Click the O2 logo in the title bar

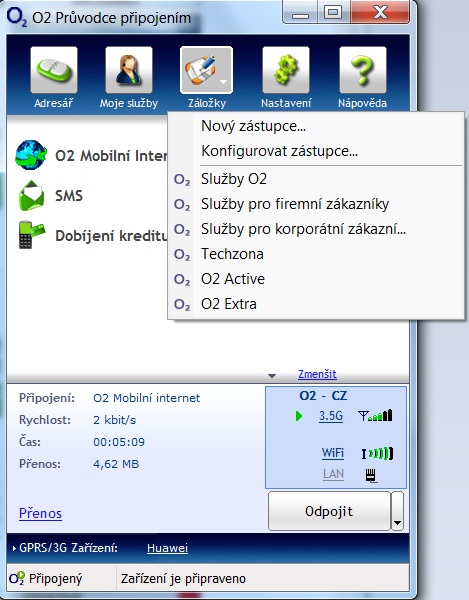17,18
